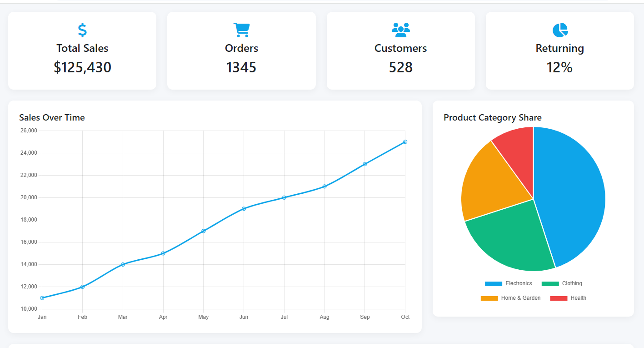
Task: Click the 12% returning value
Action: point(560,67)
